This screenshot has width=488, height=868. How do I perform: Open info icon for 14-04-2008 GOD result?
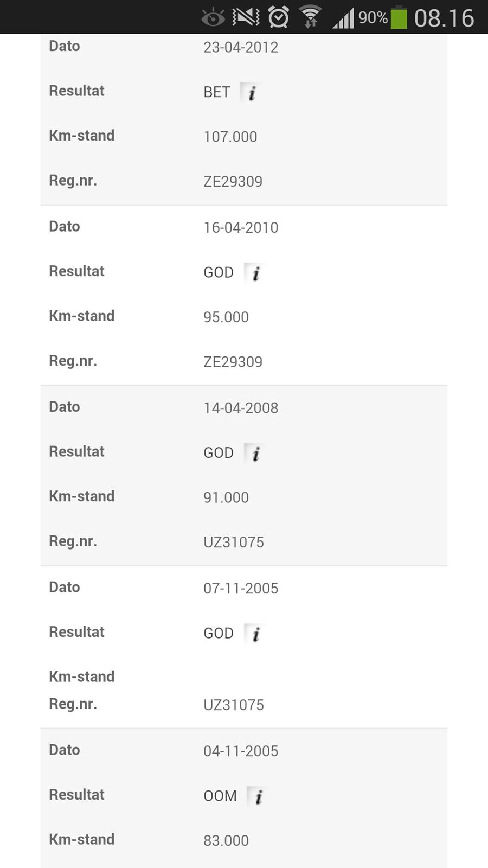coord(255,453)
